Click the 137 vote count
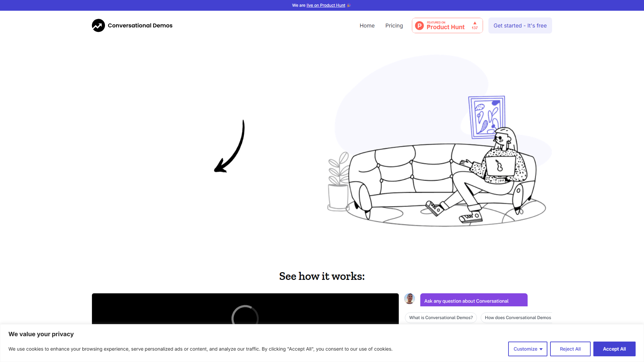Image resolution: width=644 pixels, height=362 pixels. pos(475,28)
